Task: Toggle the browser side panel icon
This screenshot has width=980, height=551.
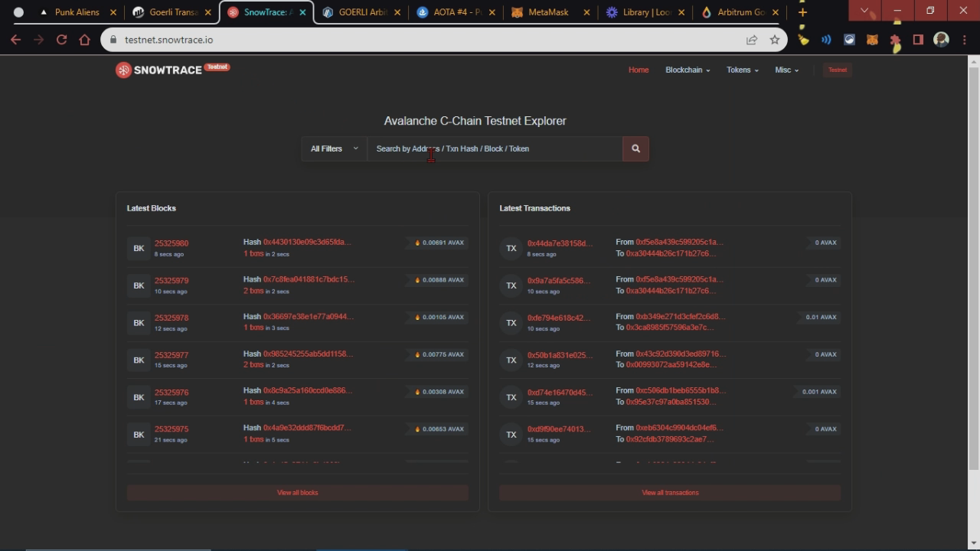Action: pyautogui.click(x=918, y=40)
